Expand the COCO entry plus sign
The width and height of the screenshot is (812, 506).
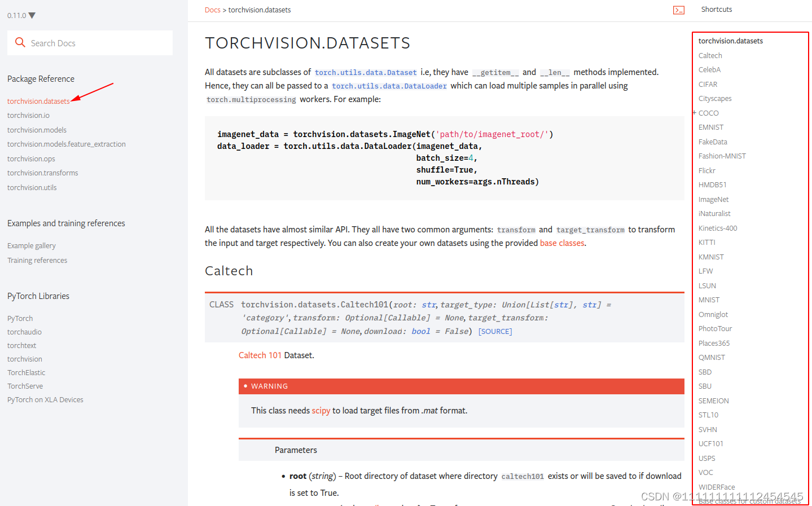pyautogui.click(x=695, y=113)
